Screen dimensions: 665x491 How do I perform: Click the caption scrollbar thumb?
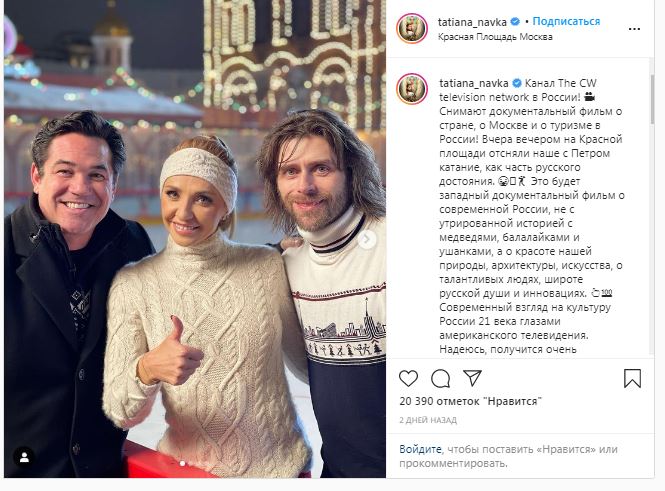(x=652, y=98)
